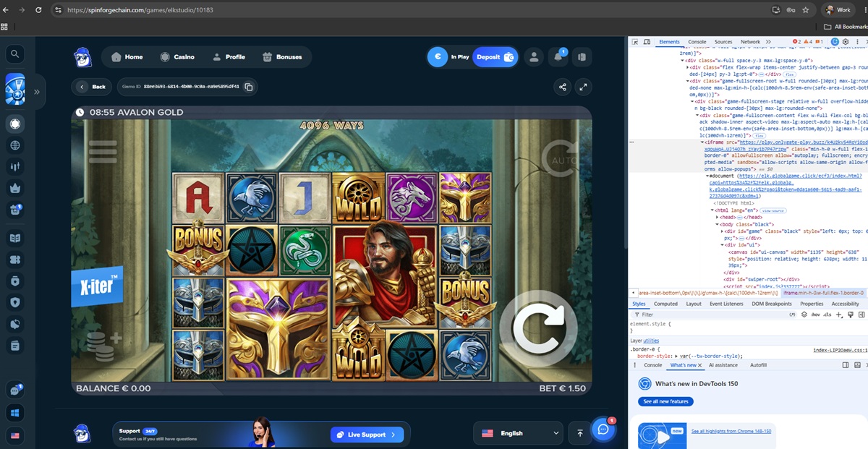The width and height of the screenshot is (868, 449).
Task: Open All Bookmarks folder
Action: [846, 27]
